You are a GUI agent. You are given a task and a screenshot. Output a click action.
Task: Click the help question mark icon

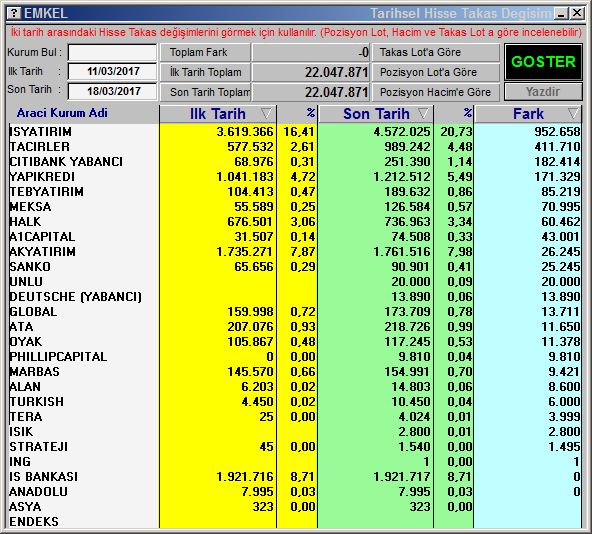pos(14,13)
